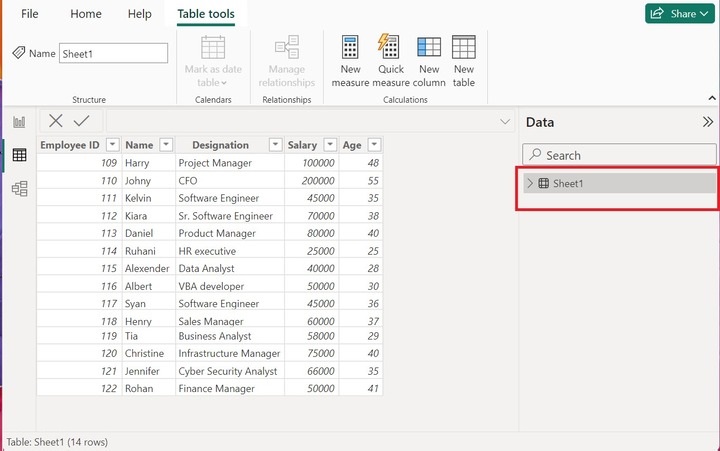This screenshot has height=451, width=720.
Task: Click the HR executive cell
Action: tap(230, 251)
